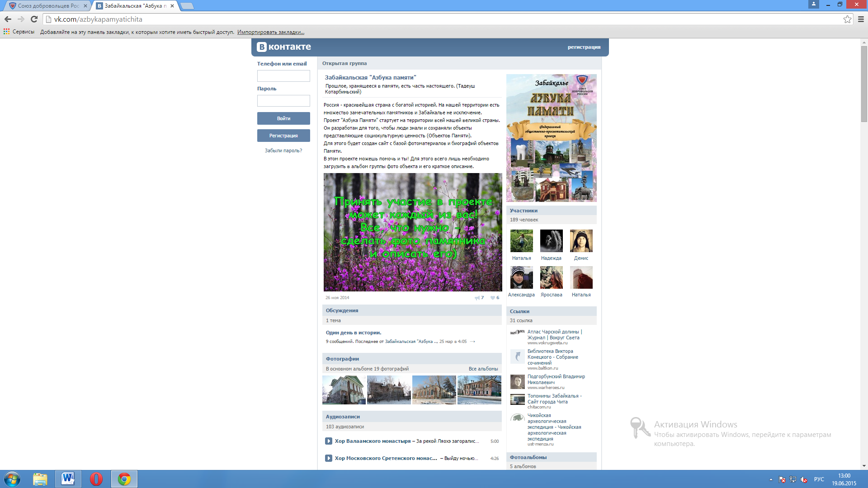Open the Chrome menu hamburger icon
This screenshot has height=488, width=868.
pyautogui.click(x=861, y=19)
